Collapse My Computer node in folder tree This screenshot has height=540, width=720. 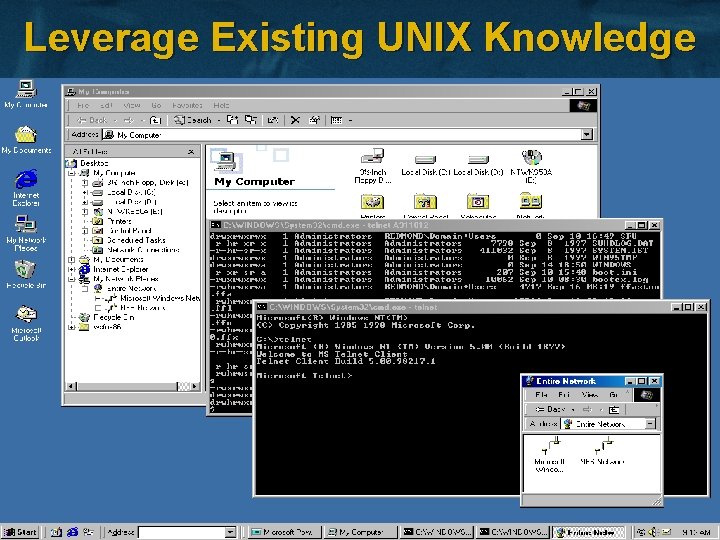(x=72, y=173)
